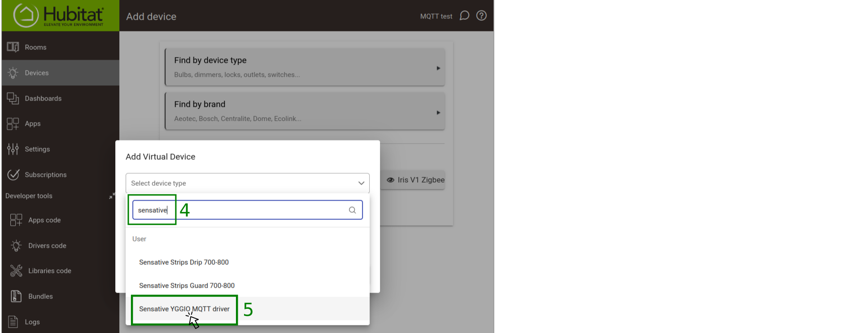Click the Bundles zip file icon
Image resolution: width=868 pixels, height=333 pixels.
click(16, 296)
